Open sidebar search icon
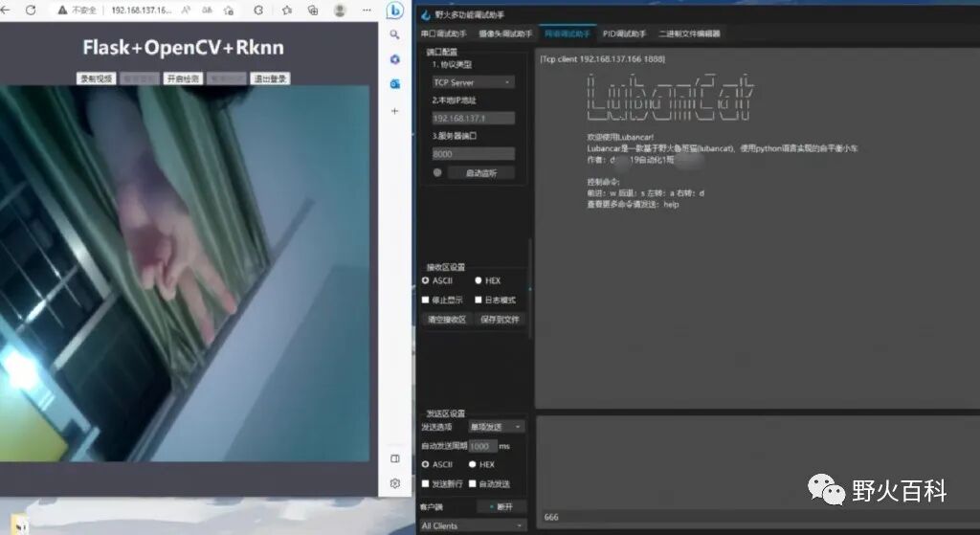Screen dimensions: 980x535 pos(394,34)
